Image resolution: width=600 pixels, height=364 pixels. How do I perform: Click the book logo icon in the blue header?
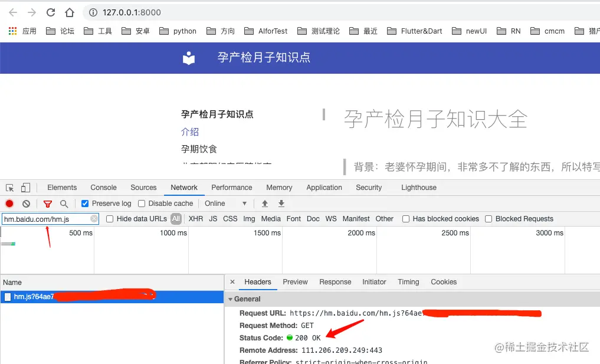click(189, 58)
